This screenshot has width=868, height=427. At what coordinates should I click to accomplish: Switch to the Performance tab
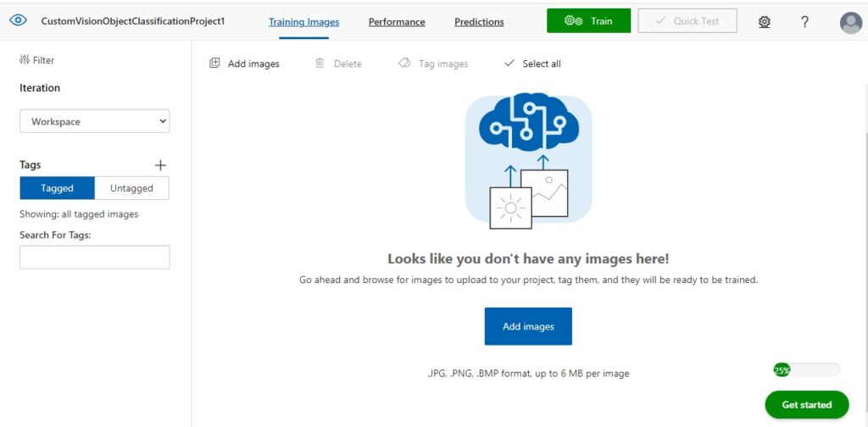[397, 22]
